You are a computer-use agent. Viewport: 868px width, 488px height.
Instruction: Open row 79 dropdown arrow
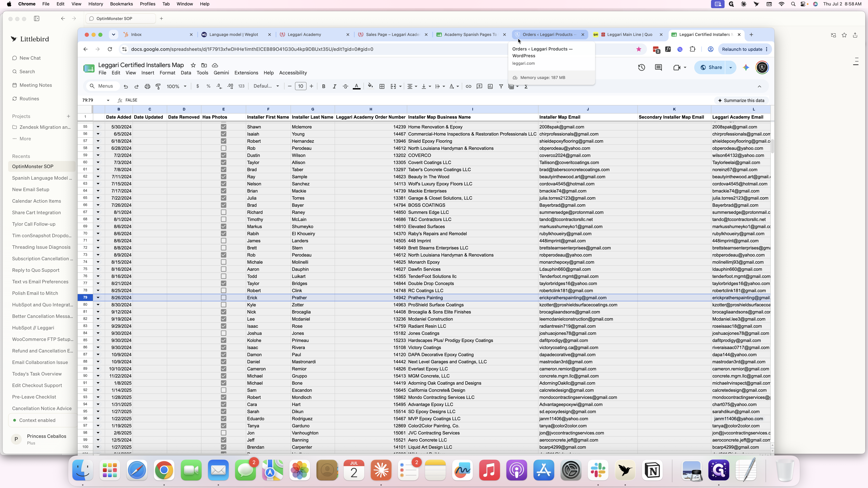pos(98,298)
